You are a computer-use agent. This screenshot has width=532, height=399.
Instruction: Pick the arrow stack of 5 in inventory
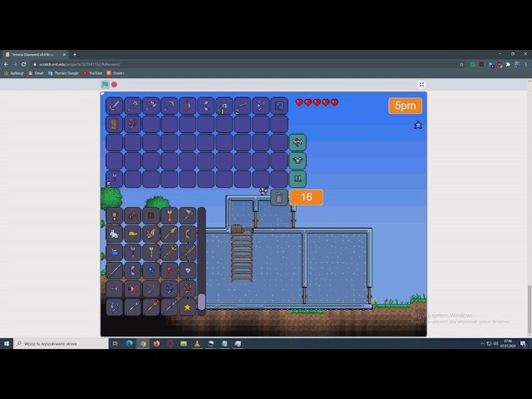click(x=114, y=180)
